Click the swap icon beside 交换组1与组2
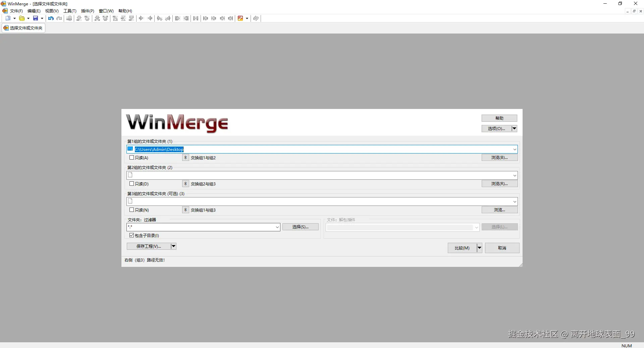 (185, 158)
